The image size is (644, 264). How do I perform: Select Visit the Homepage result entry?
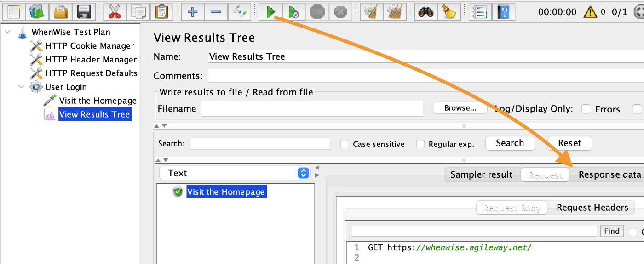225,192
